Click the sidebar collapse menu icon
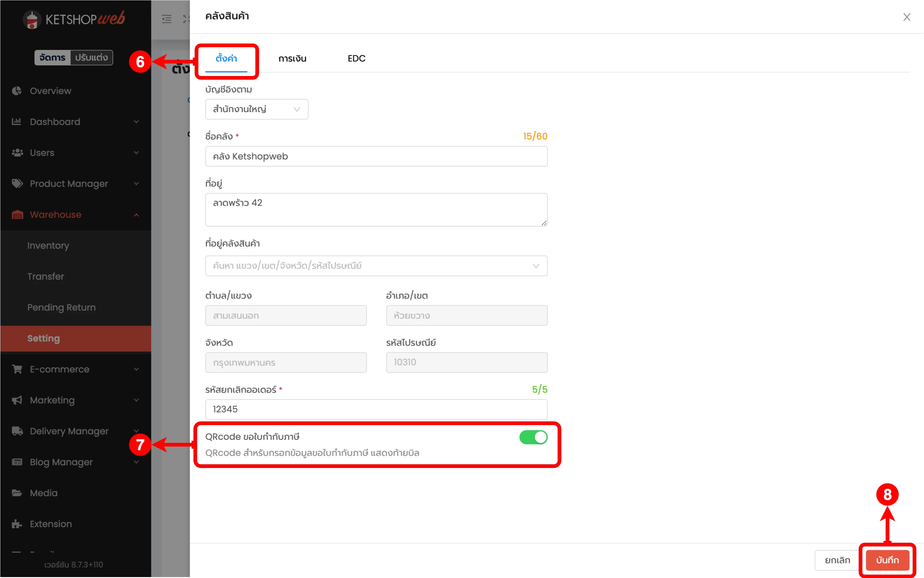The image size is (924, 578). point(167,19)
